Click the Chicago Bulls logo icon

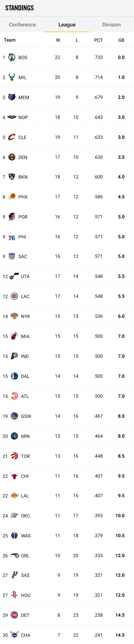(x=14, y=476)
